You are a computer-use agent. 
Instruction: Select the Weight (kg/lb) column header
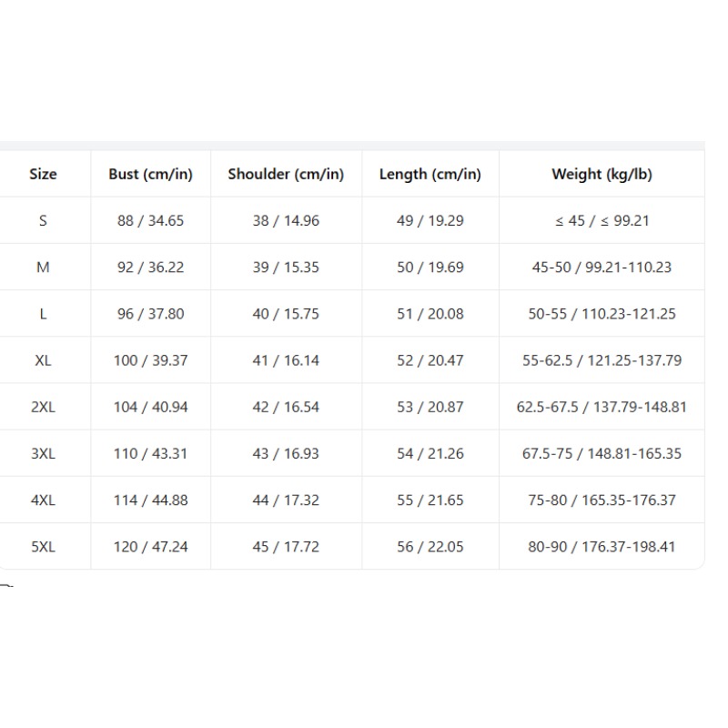(x=602, y=174)
